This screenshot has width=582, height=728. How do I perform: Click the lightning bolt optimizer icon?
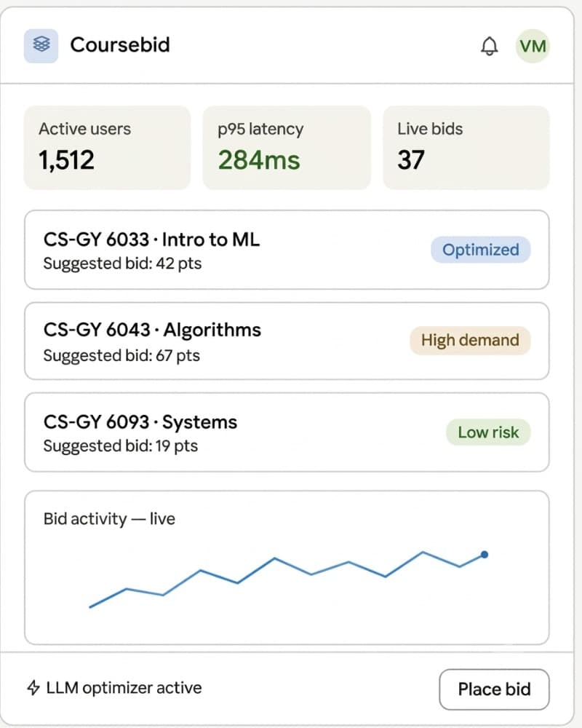(x=33, y=688)
